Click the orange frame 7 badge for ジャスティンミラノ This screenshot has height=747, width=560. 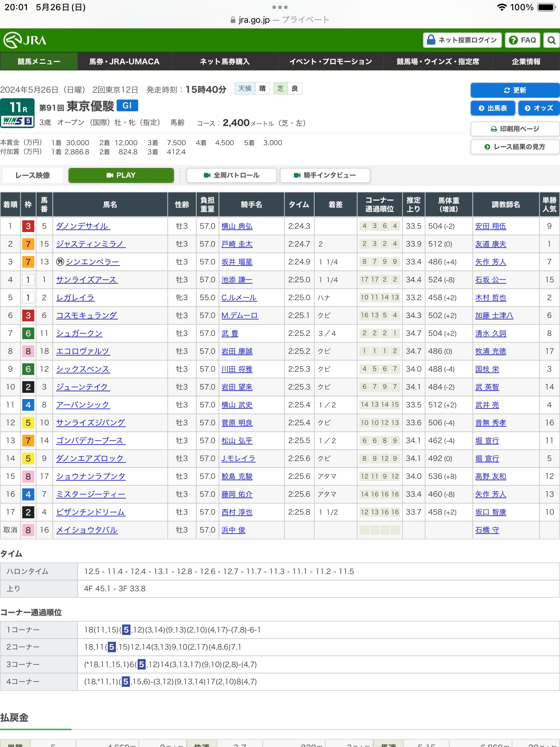coord(28,244)
